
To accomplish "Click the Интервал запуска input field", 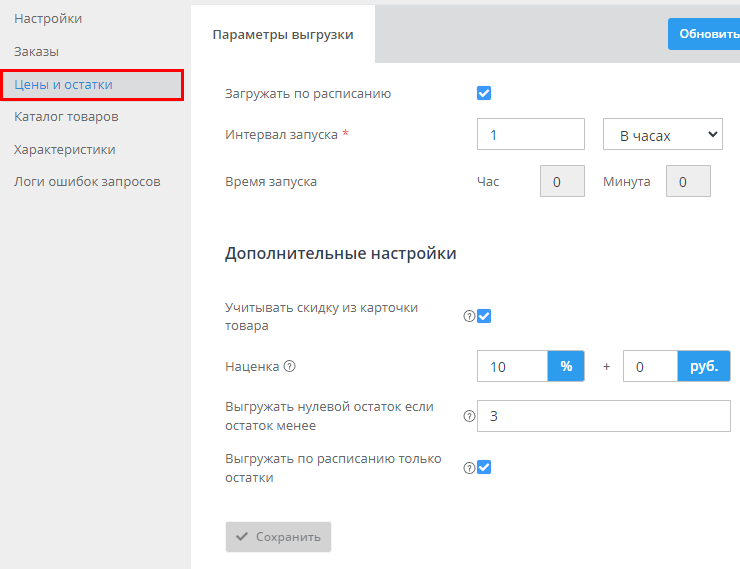I will coord(531,134).
